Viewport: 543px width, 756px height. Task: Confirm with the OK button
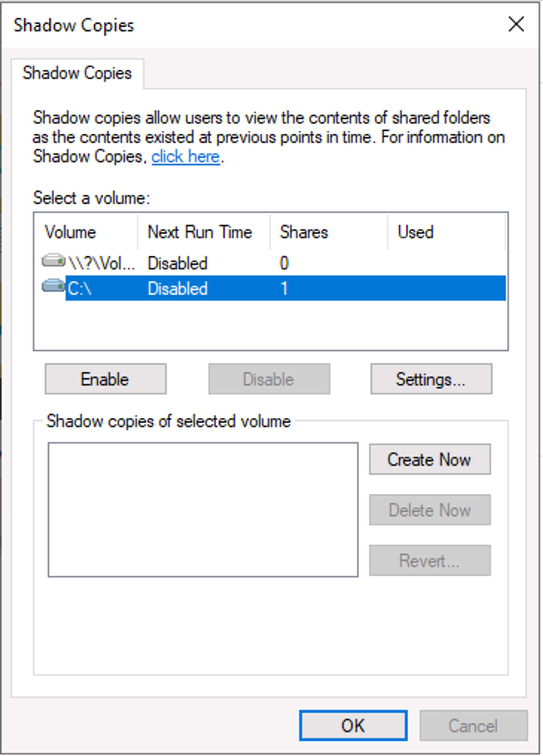coord(353,726)
